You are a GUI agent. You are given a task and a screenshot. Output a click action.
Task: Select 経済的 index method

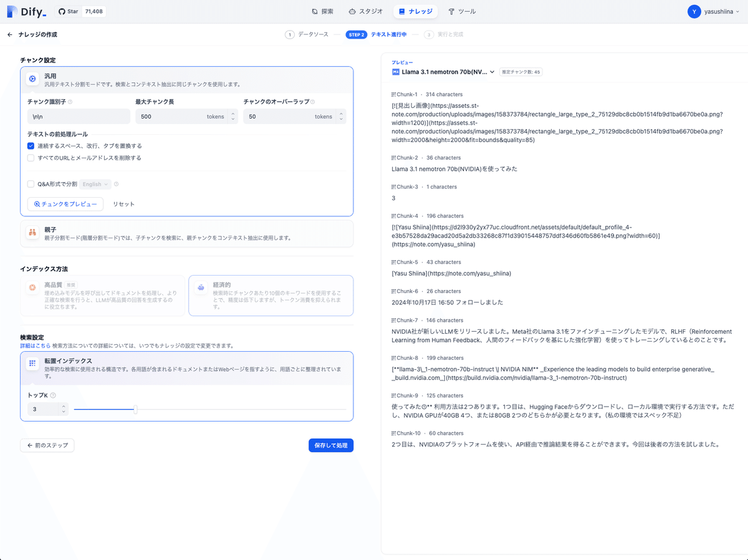(271, 296)
